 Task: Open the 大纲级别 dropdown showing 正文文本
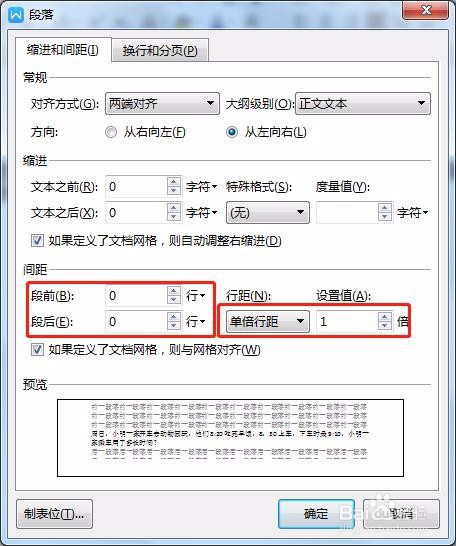click(x=363, y=103)
